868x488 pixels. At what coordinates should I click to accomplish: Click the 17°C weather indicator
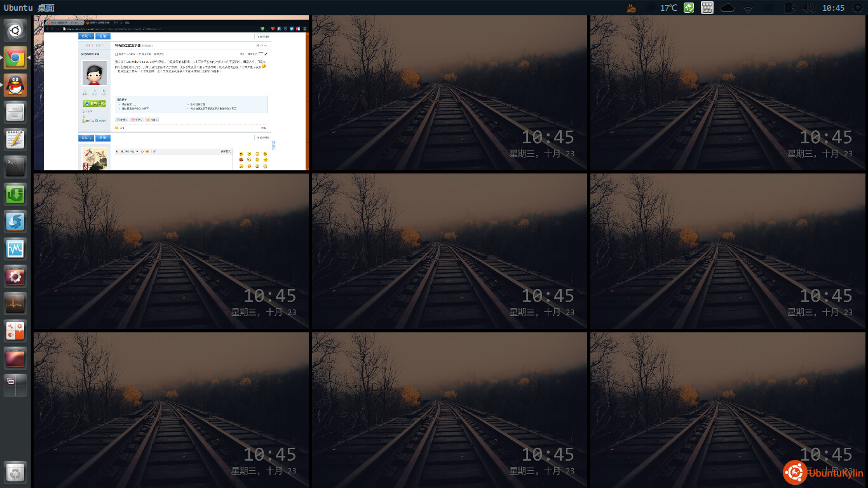click(668, 8)
